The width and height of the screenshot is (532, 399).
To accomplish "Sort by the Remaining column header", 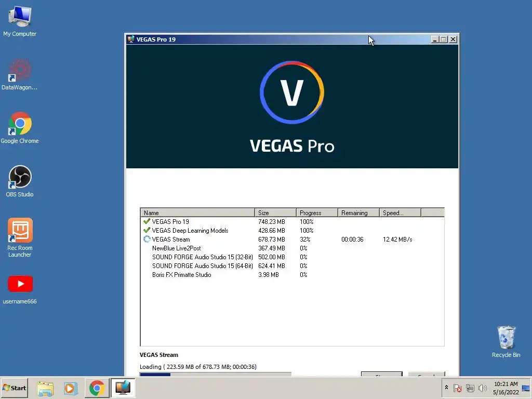I will 358,212.
